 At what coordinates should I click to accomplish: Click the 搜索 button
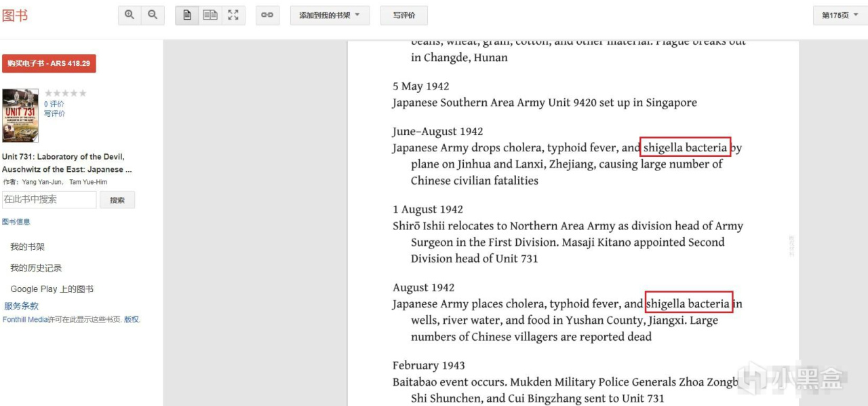pos(117,200)
